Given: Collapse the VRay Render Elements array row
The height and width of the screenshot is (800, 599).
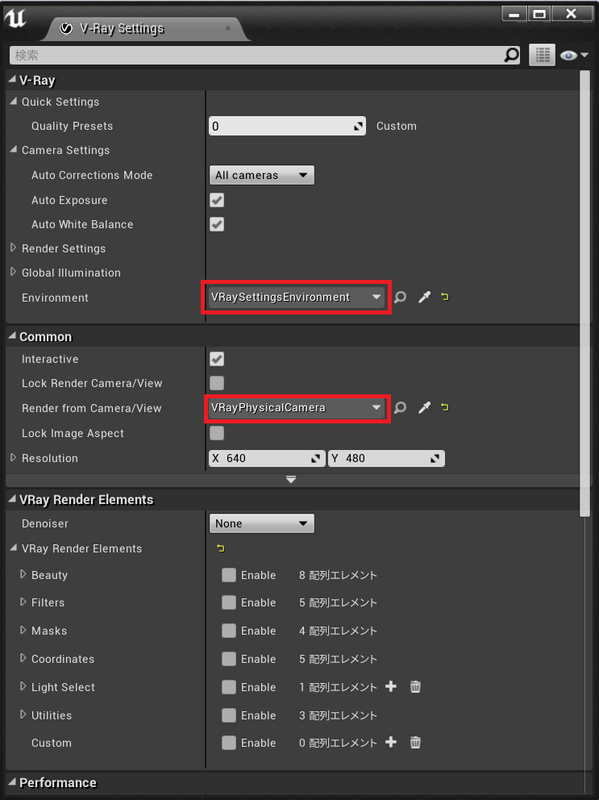Looking at the screenshot, I should click(x=13, y=547).
